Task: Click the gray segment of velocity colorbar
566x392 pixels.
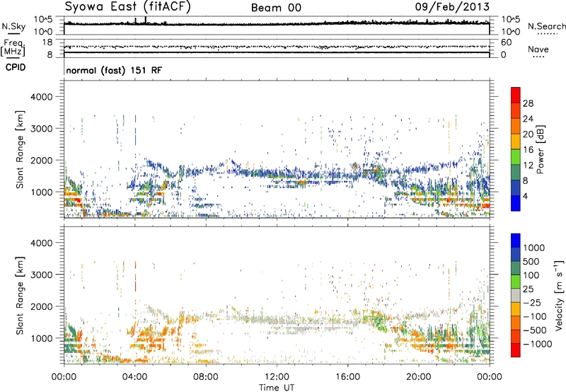Action: click(x=516, y=296)
